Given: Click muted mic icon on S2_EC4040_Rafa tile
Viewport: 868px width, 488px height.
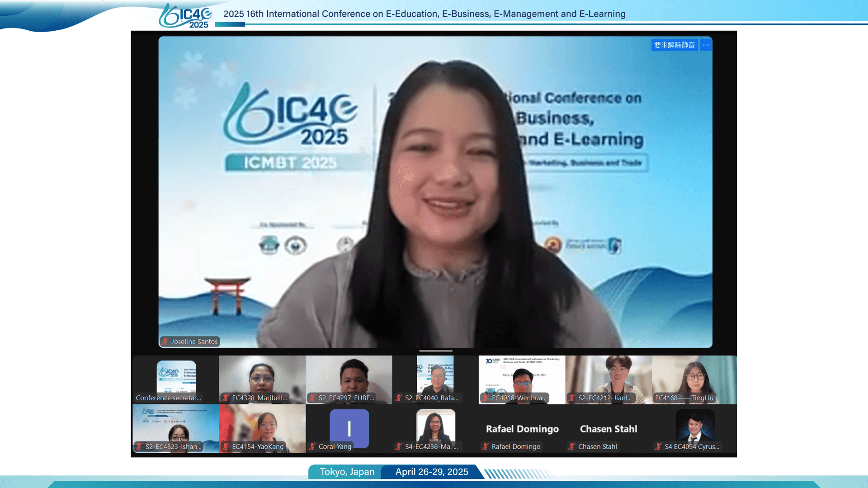Looking at the screenshot, I should pos(399,398).
